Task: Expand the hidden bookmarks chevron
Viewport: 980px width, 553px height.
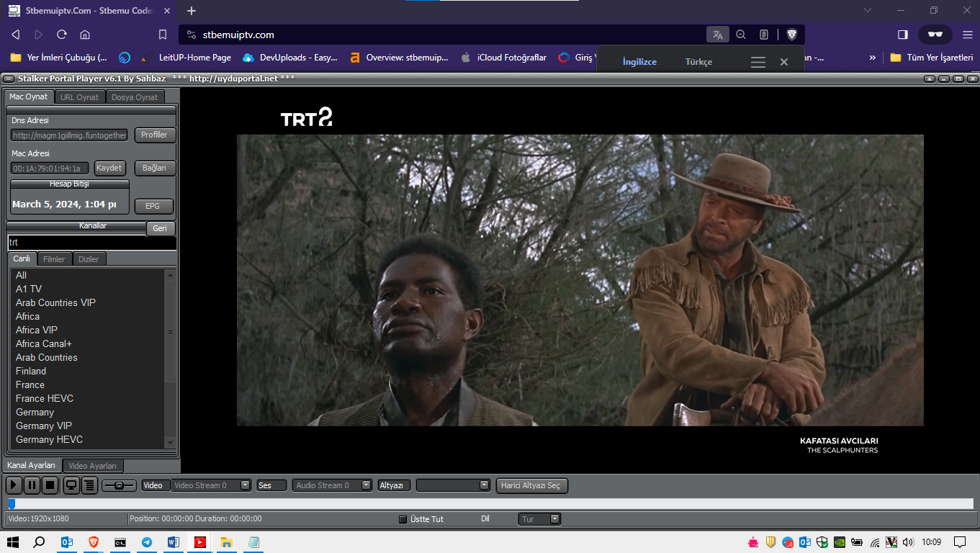Action: (x=873, y=58)
